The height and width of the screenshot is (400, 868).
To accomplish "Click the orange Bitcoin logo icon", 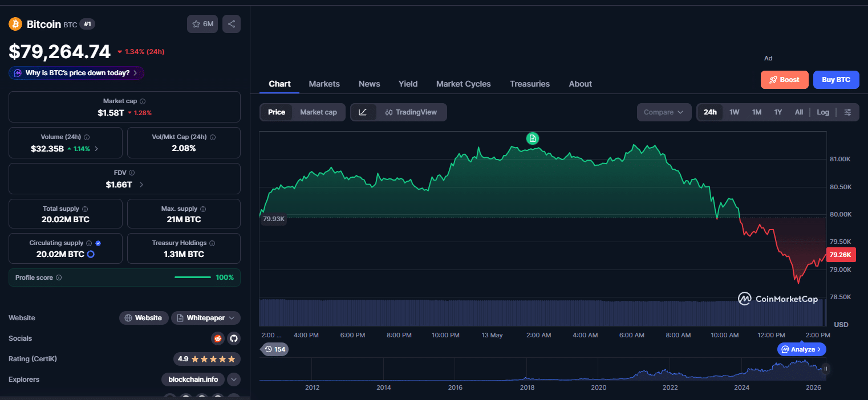I will tap(15, 24).
